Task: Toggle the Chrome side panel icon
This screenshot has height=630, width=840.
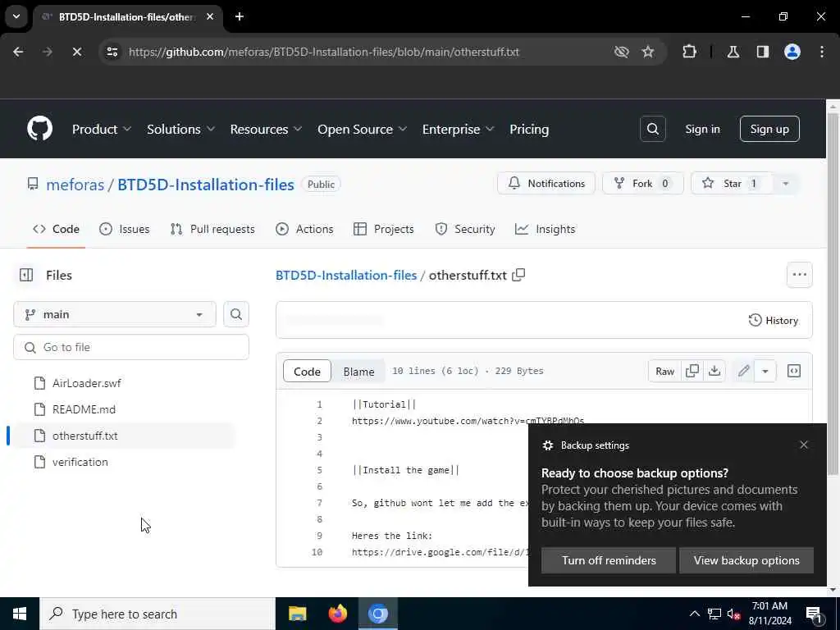Action: click(x=763, y=52)
